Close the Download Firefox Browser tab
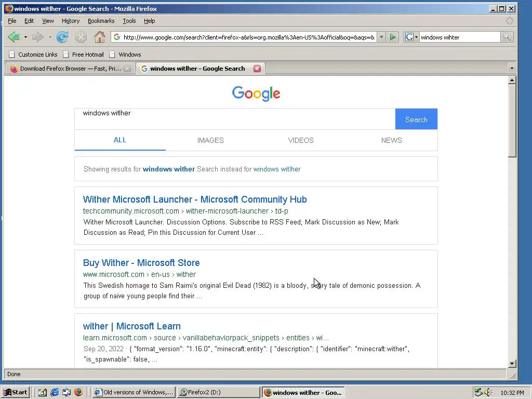The image size is (532, 399). tap(127, 69)
